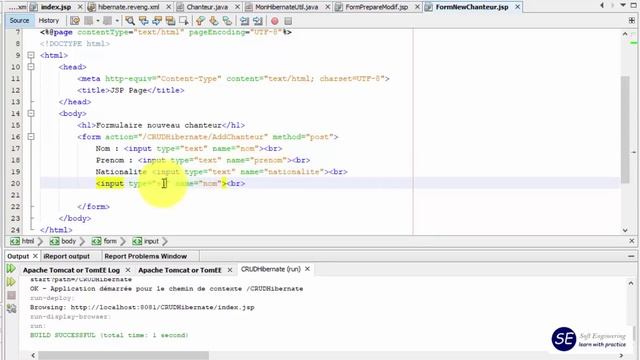Toggle Rectangular Selection icon
The width and height of the screenshot is (640, 360).
[x=184, y=20]
